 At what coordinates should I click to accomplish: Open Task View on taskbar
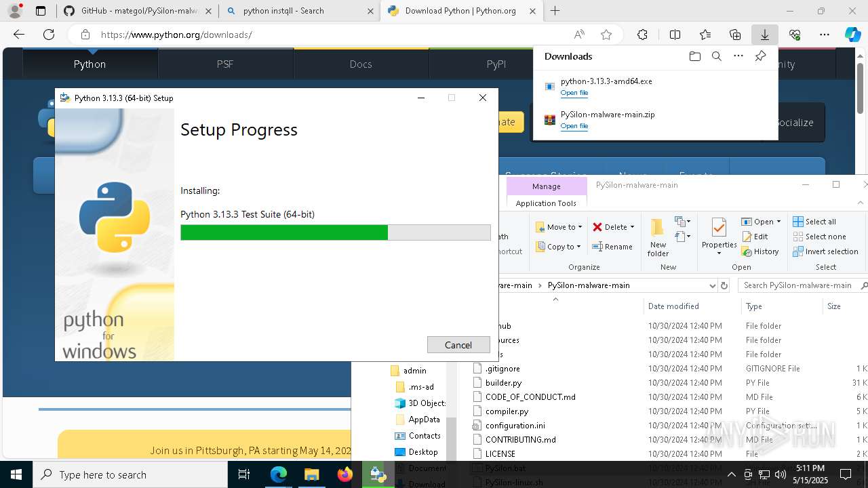point(244,474)
